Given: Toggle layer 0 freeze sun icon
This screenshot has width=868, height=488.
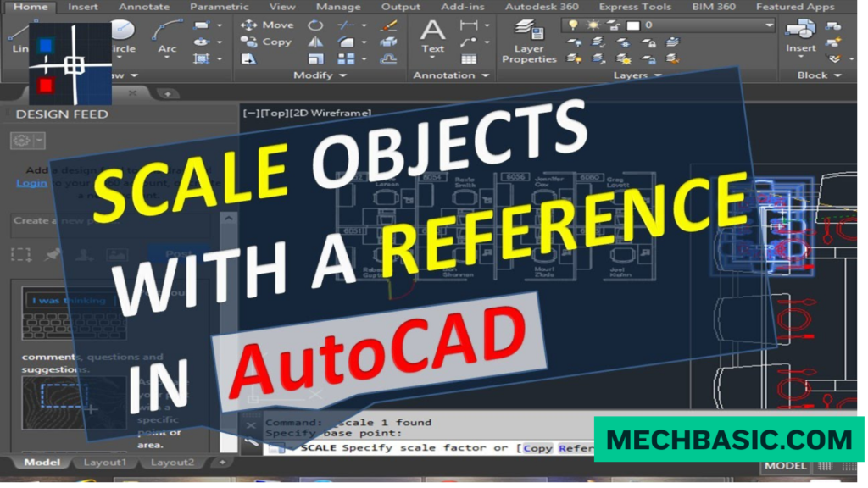Looking at the screenshot, I should [593, 25].
